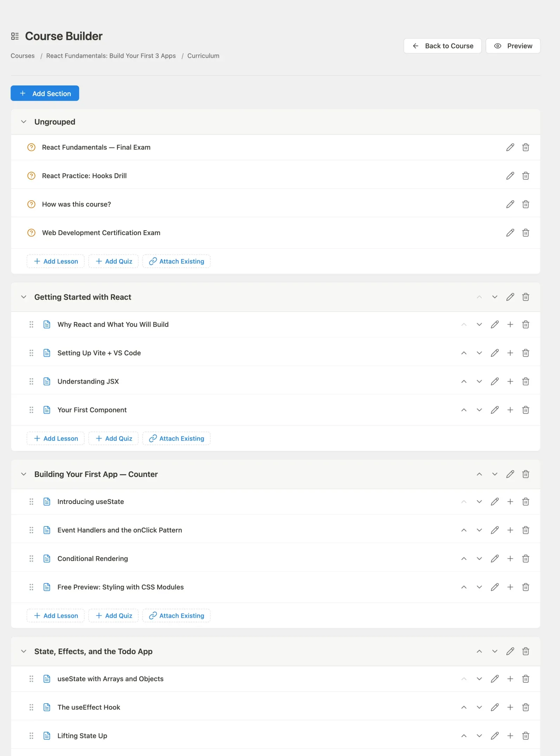Grab the drag handle for Understanding JSX

coord(31,381)
